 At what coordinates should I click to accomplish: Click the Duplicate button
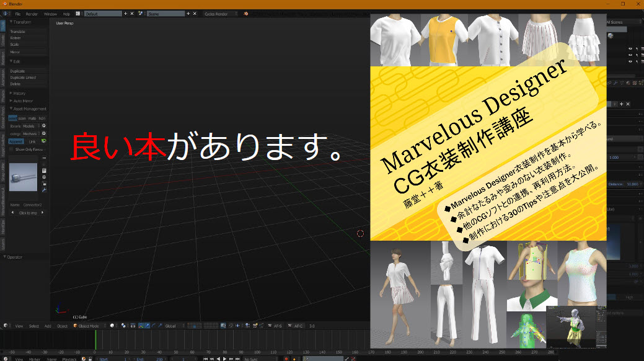(x=27, y=71)
